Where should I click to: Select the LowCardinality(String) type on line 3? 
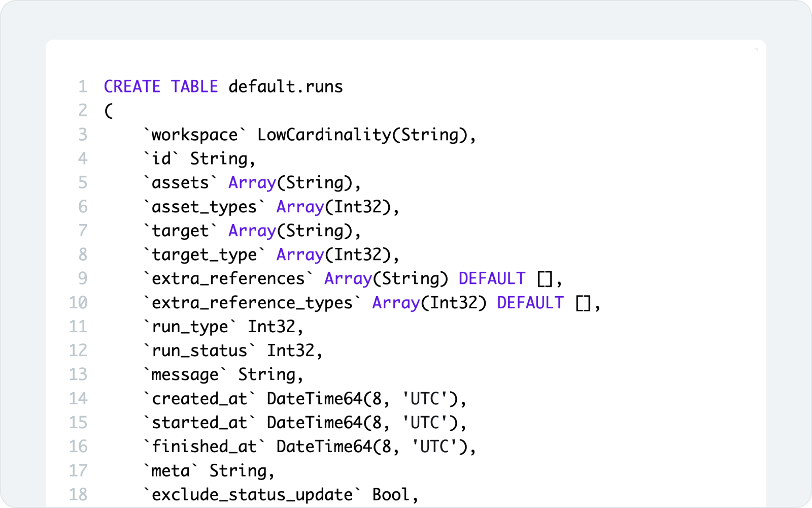(366, 134)
